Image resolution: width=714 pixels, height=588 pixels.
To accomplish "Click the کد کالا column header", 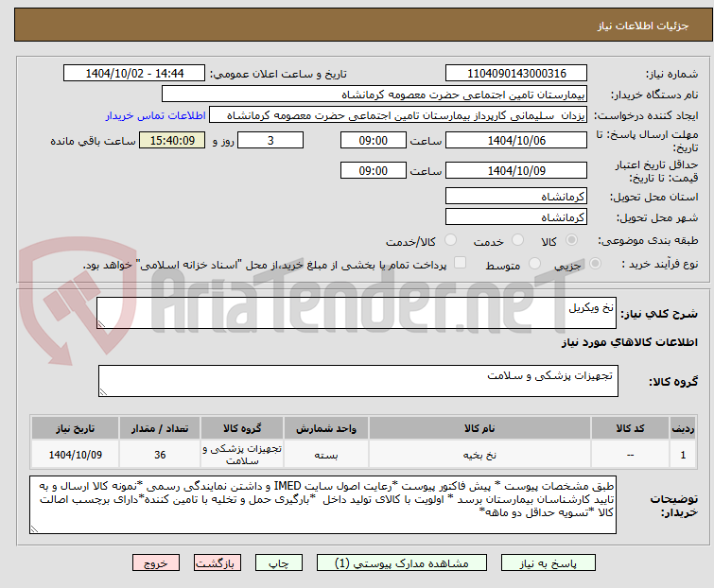I will point(630,428).
